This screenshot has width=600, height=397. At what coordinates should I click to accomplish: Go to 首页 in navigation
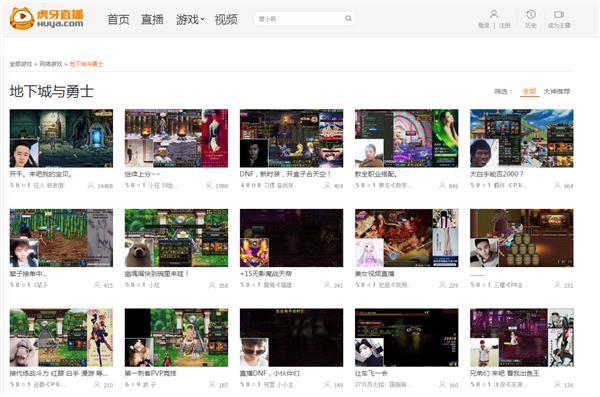point(118,19)
